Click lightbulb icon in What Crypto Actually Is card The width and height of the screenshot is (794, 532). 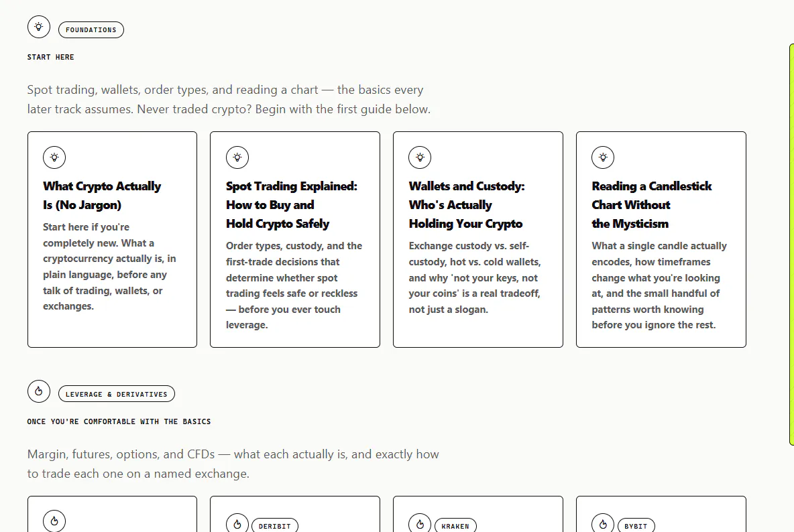click(54, 157)
